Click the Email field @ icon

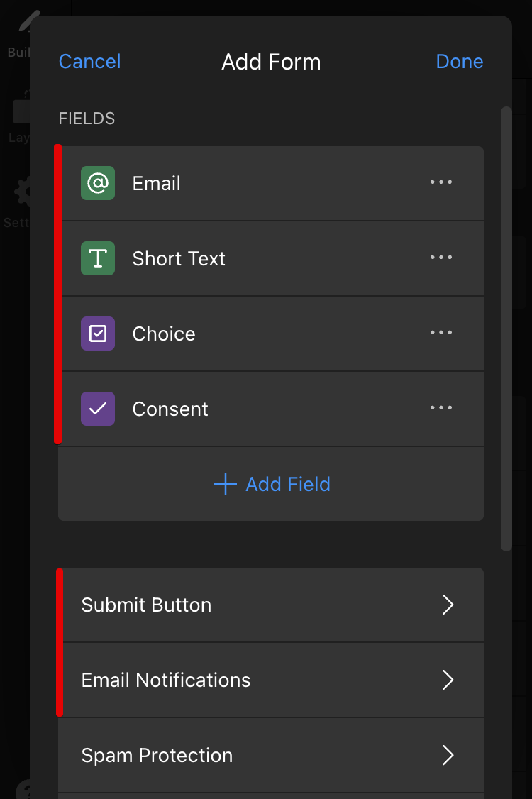click(x=98, y=183)
